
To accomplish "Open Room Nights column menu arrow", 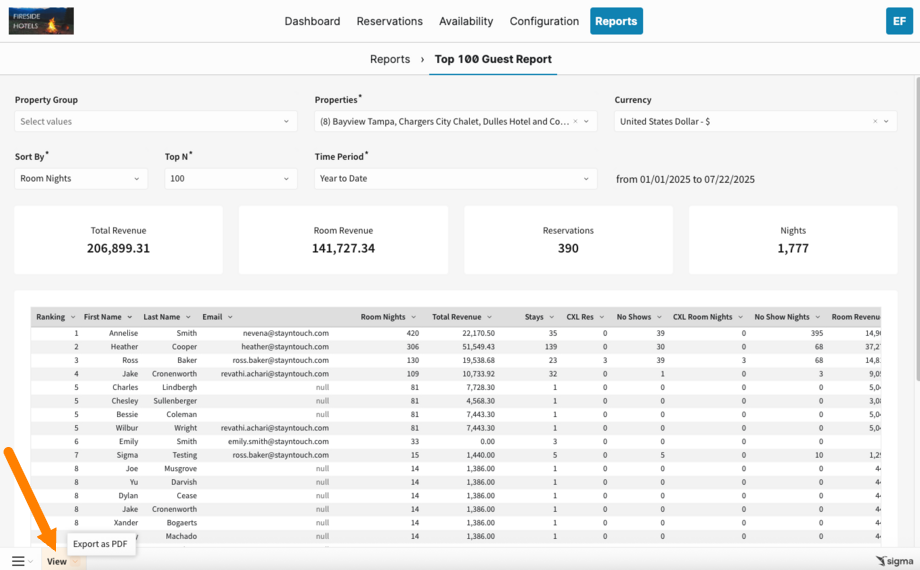I will (414, 317).
